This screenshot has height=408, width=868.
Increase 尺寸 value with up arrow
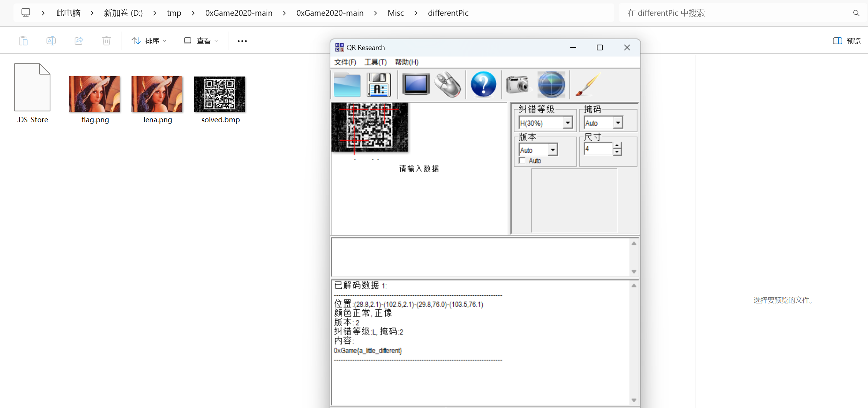[617, 145]
